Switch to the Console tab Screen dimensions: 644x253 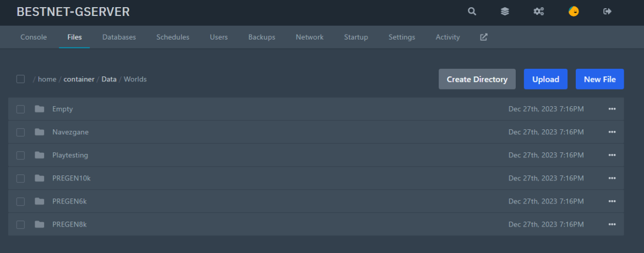34,37
